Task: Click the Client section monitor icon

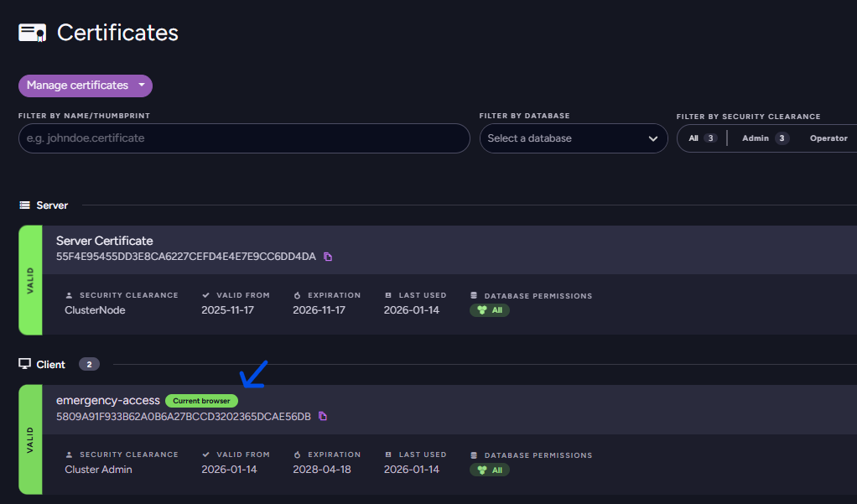Action: click(x=25, y=365)
